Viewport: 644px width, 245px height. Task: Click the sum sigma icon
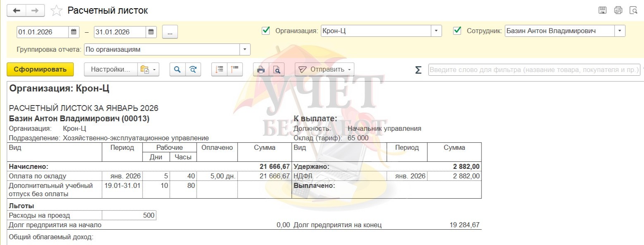point(418,70)
